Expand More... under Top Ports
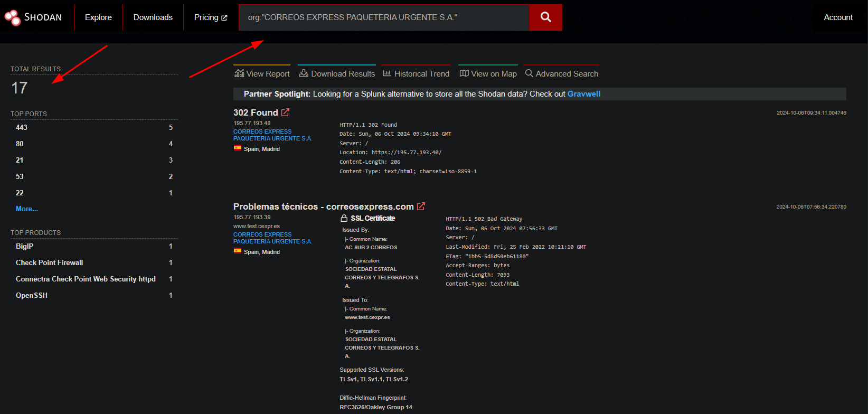This screenshot has width=868, height=414. 27,209
